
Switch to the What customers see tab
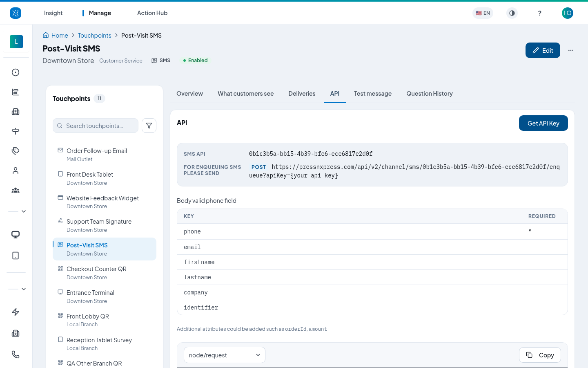pos(245,94)
